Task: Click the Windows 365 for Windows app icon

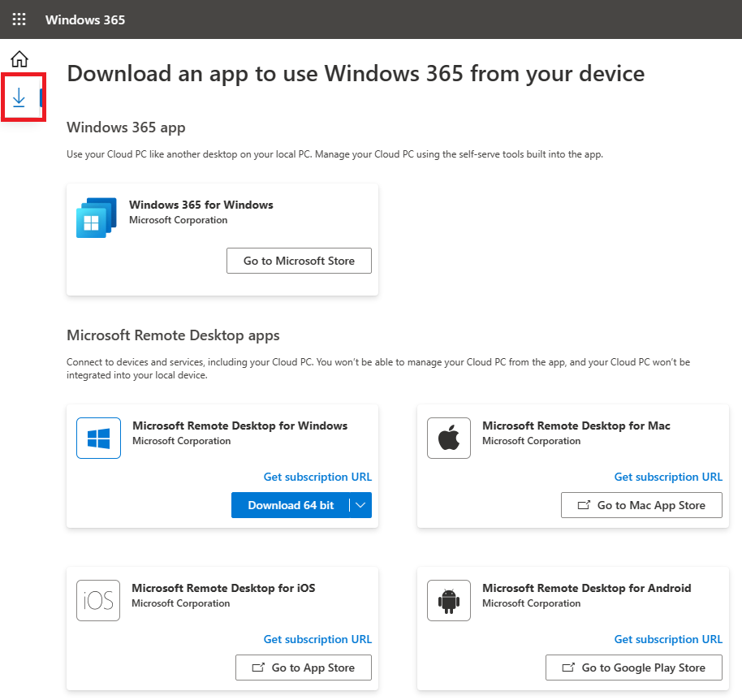Action: tap(97, 218)
